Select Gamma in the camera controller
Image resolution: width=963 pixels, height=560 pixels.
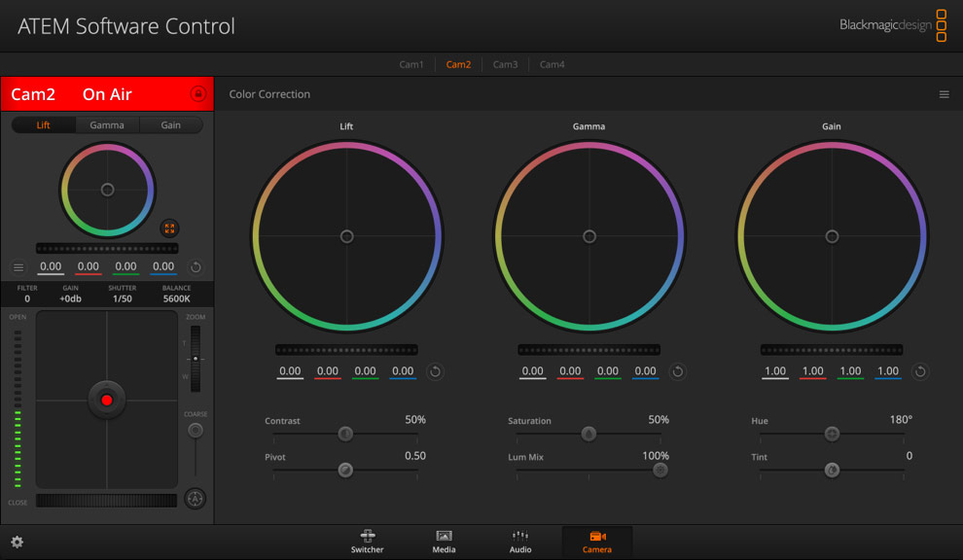[x=107, y=124]
